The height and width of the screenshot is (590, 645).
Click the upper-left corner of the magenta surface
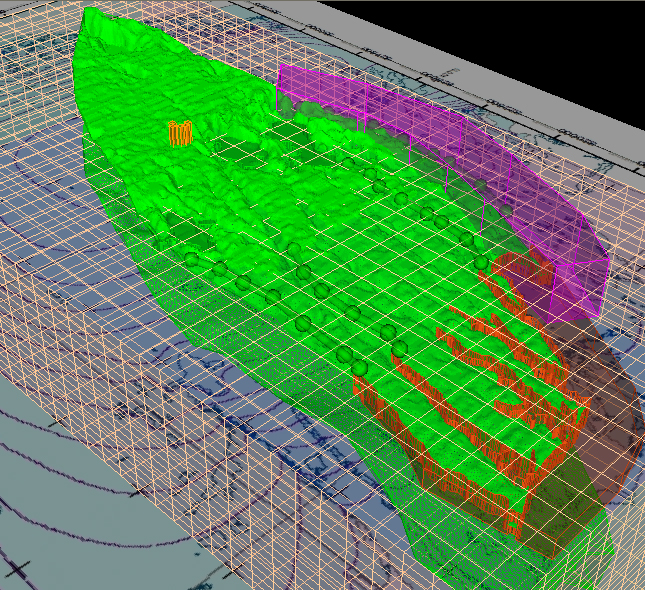click(x=280, y=68)
